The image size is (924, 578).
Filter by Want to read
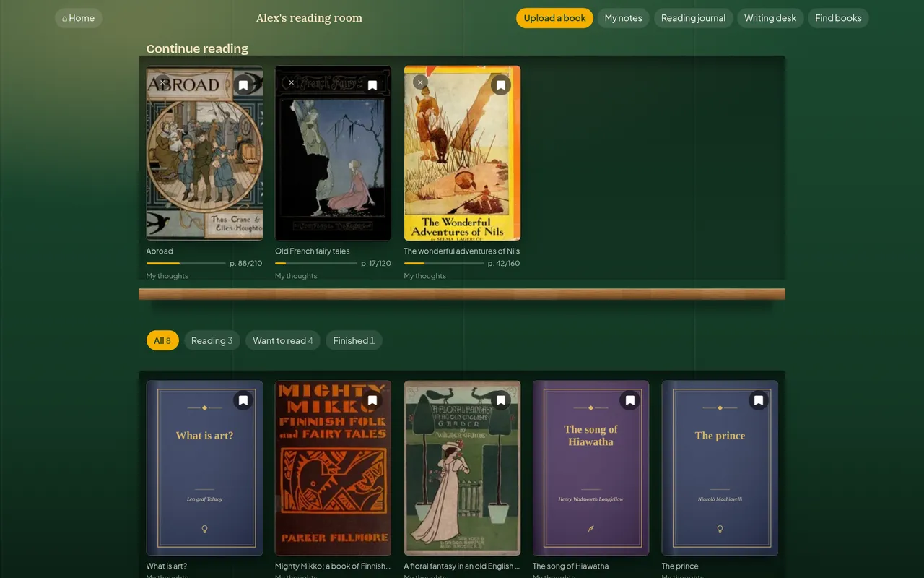coord(283,340)
